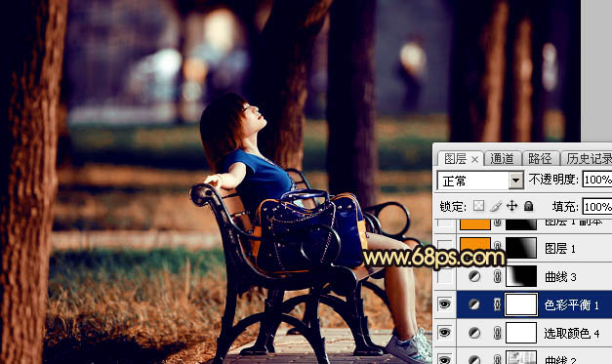The image size is (612, 364).
Task: Click the 不透明度 opacity value field
Action: pyautogui.click(x=597, y=180)
